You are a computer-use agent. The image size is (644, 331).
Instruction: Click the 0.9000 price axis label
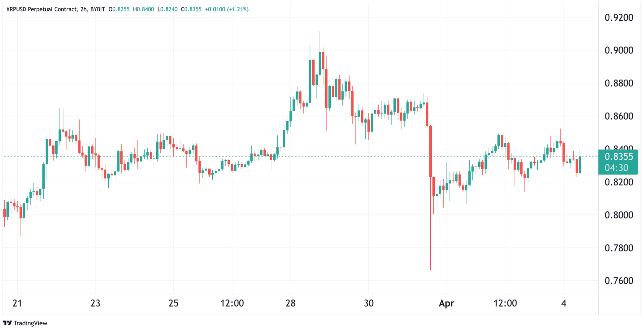click(x=619, y=50)
